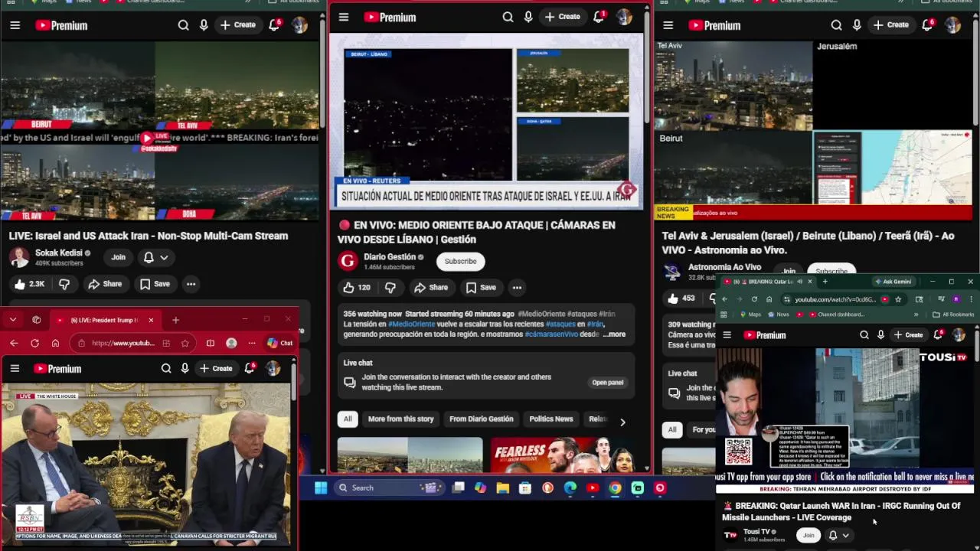Viewport: 980px width, 551px height.
Task: Subscribe to Diario Gestión channel
Action: (x=461, y=261)
